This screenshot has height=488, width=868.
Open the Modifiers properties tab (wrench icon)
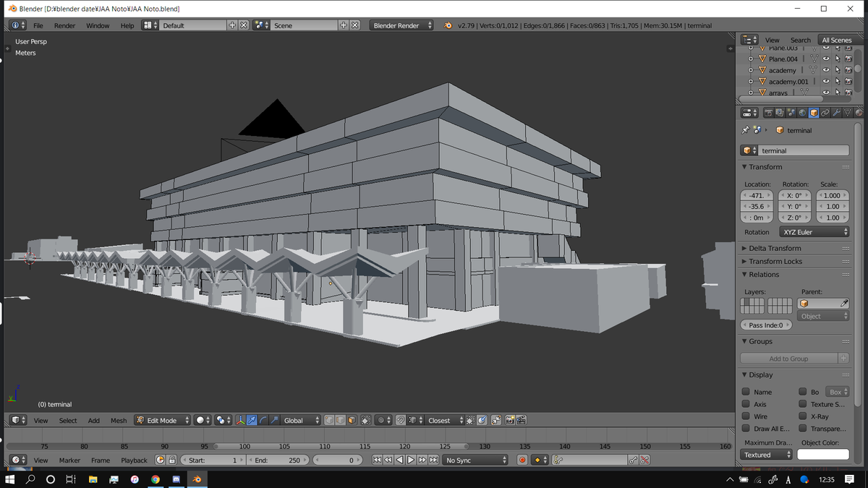[x=836, y=113]
